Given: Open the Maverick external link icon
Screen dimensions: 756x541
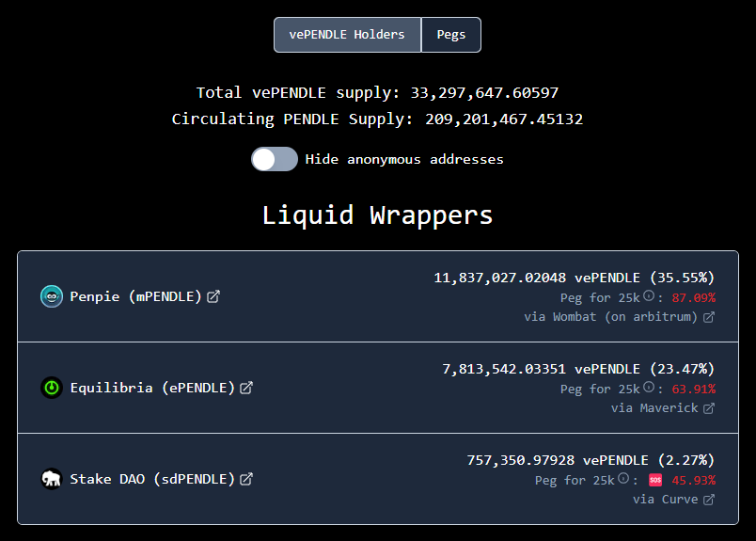Looking at the screenshot, I should [709, 408].
